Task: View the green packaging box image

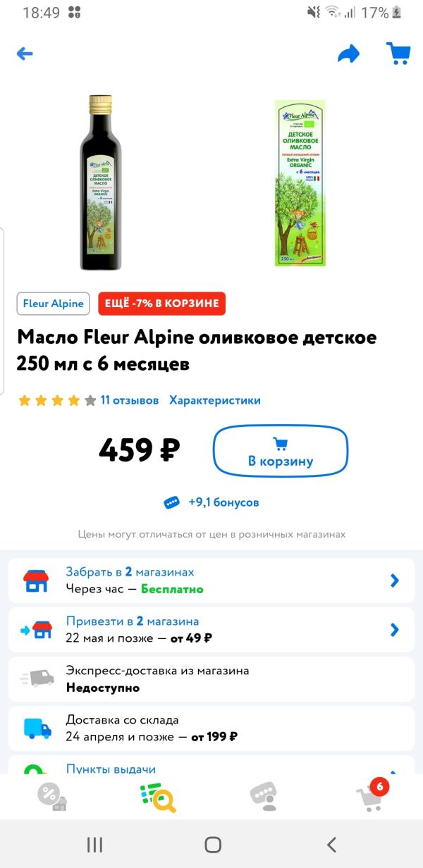Action: (300, 183)
